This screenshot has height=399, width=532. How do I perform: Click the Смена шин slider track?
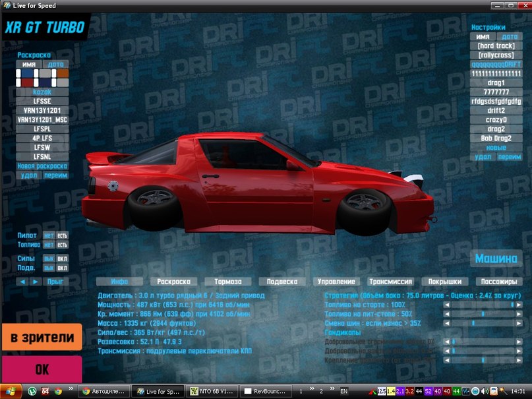(x=483, y=323)
